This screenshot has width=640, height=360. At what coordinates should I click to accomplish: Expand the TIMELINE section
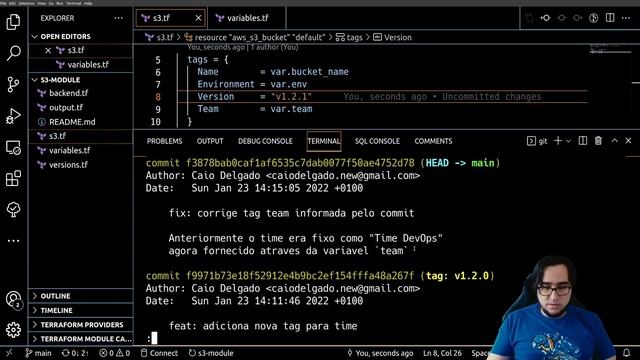(x=56, y=310)
